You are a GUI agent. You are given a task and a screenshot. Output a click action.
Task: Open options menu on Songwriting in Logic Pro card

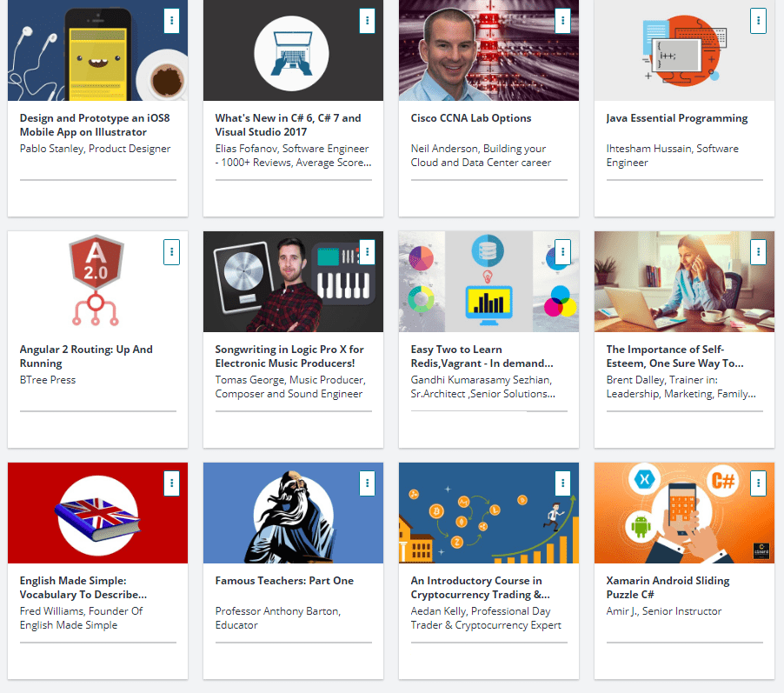[368, 251]
